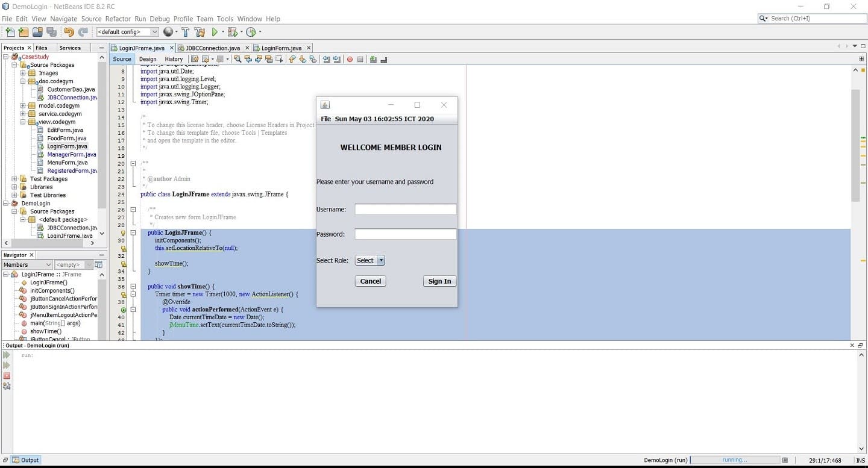Toggle the Source editor view button

tap(122, 59)
